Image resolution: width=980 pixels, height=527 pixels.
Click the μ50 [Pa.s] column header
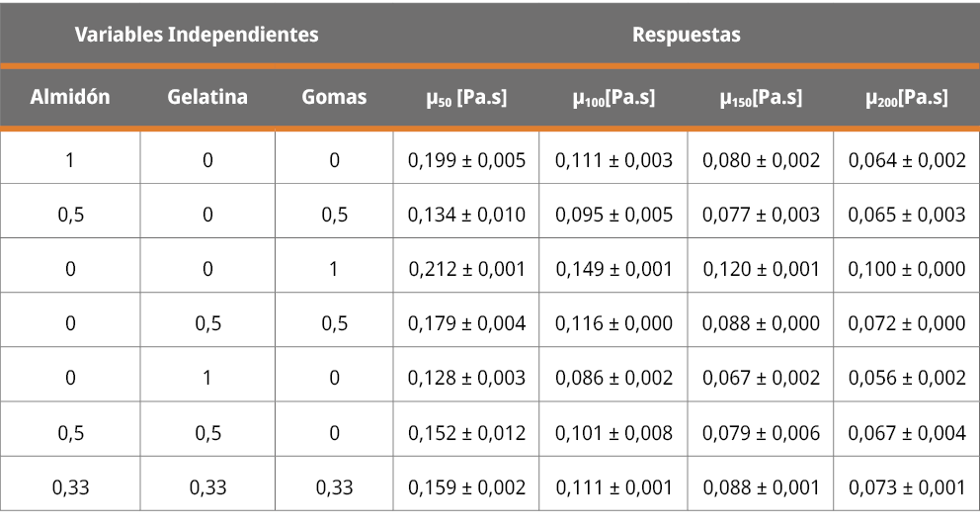[x=466, y=98]
